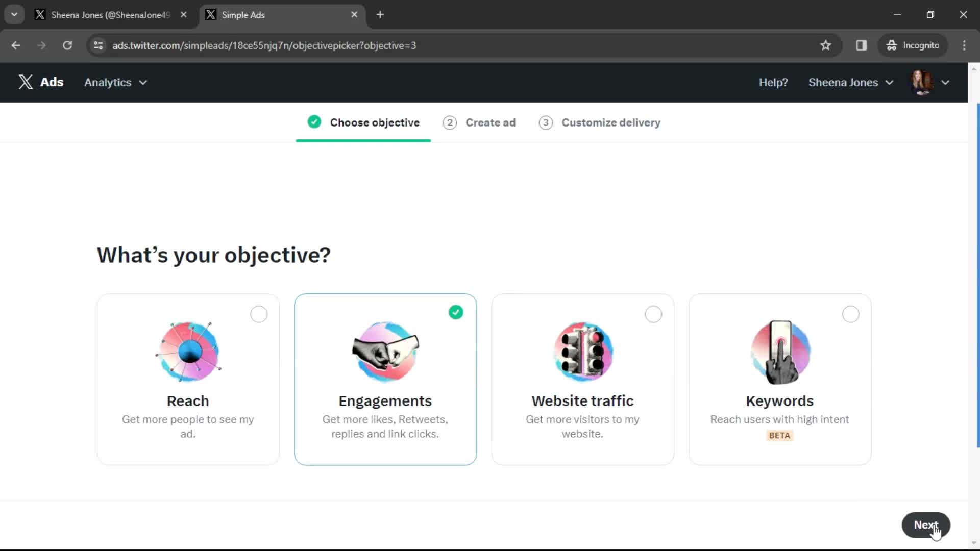Switch to the Choose objective tab

pyautogui.click(x=363, y=122)
